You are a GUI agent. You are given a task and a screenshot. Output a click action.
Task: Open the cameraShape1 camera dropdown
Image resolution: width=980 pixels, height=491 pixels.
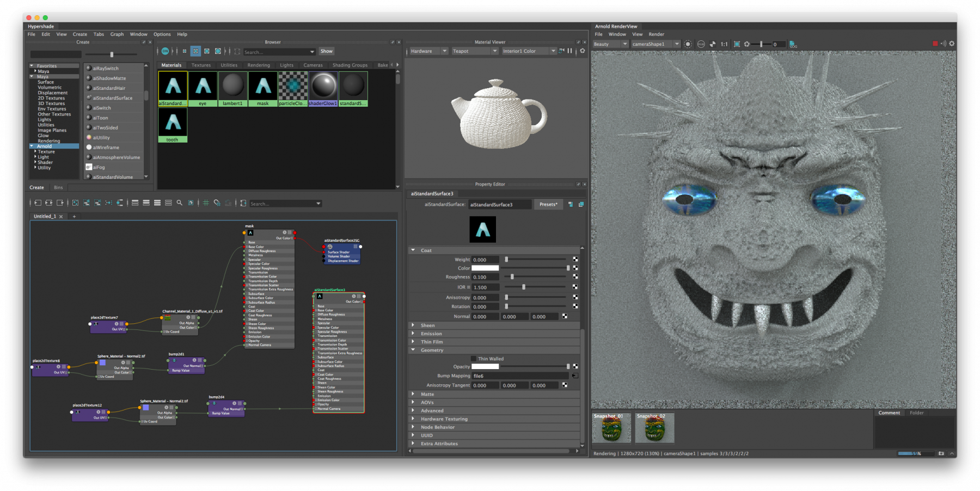click(656, 44)
